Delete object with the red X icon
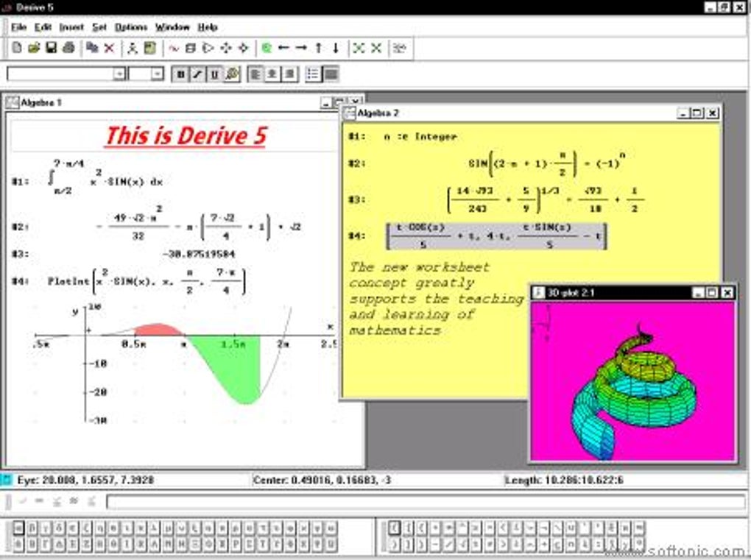This screenshot has width=751, height=560. tap(109, 48)
